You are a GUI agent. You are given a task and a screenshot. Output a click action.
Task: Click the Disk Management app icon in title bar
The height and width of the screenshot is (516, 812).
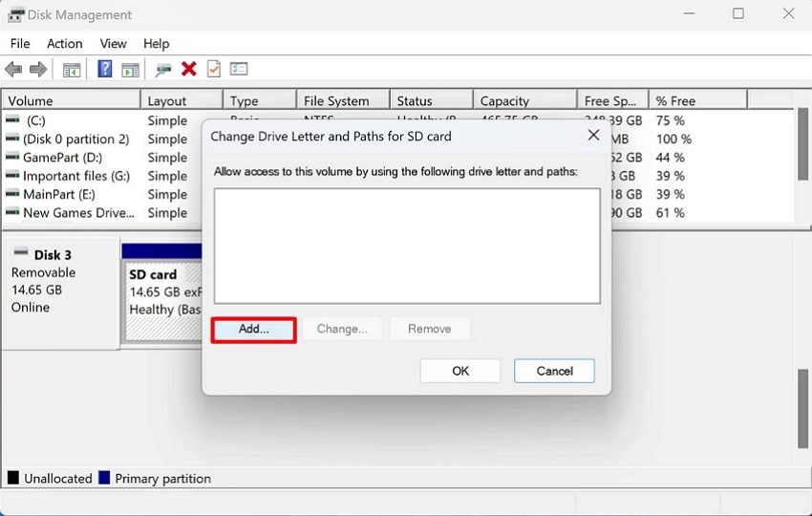pos(15,14)
